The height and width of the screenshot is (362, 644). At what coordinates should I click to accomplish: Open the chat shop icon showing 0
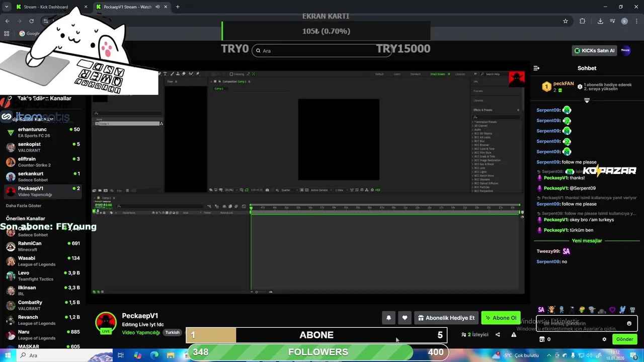pyautogui.click(x=545, y=339)
